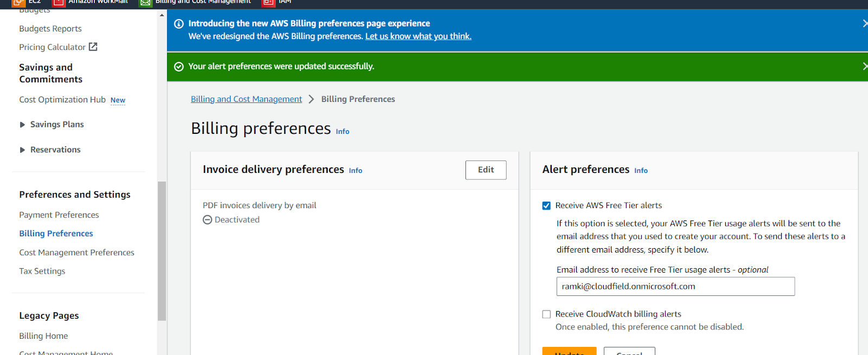Click the New badge beside Cost Optimization Hub
The image size is (868, 355).
[118, 100]
